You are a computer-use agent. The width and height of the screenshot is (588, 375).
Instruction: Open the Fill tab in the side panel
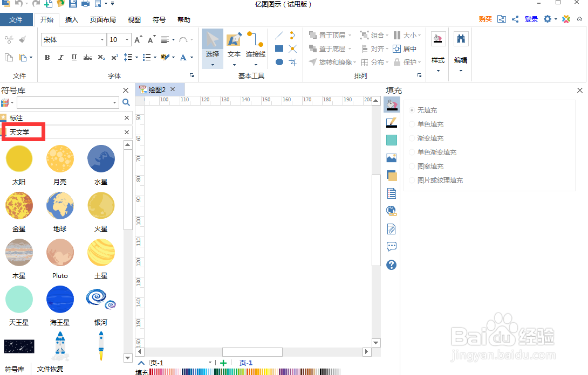(x=392, y=105)
